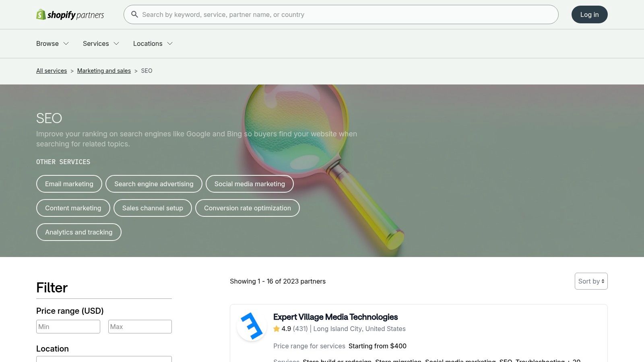Click the Min price input field
This screenshot has width=644, height=362.
pos(68,327)
